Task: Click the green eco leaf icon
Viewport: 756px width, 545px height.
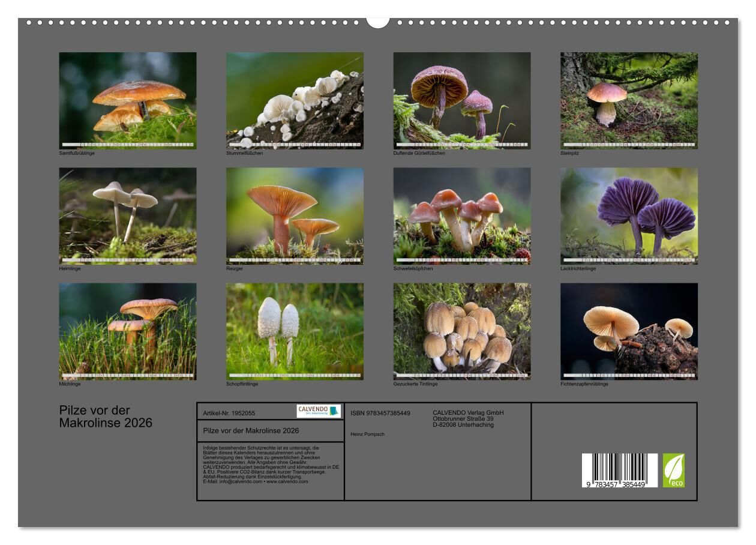Action: pos(673,470)
